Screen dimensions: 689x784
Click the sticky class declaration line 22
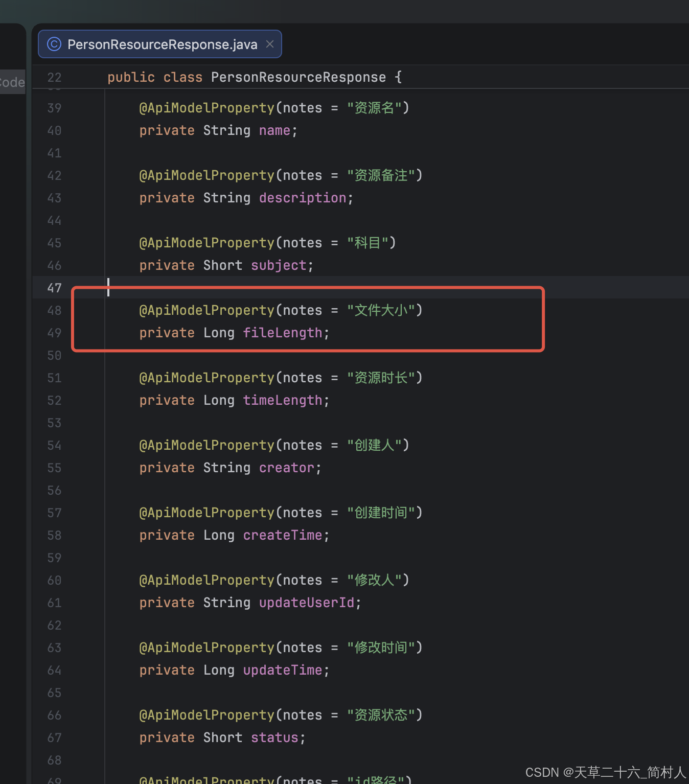tap(360, 77)
